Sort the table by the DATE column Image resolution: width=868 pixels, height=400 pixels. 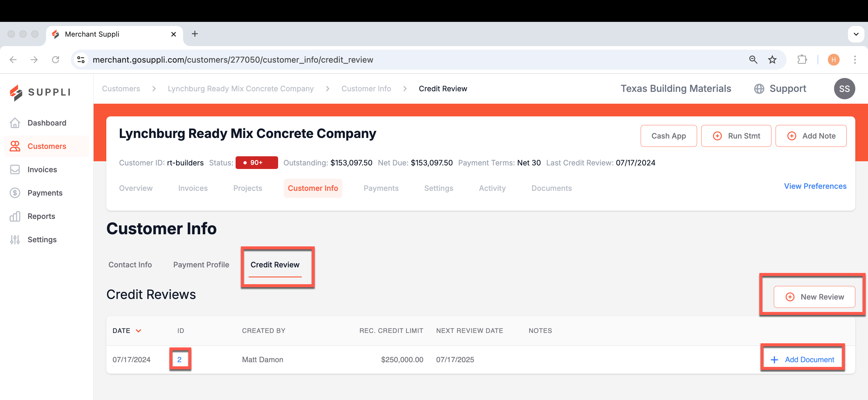click(x=127, y=331)
